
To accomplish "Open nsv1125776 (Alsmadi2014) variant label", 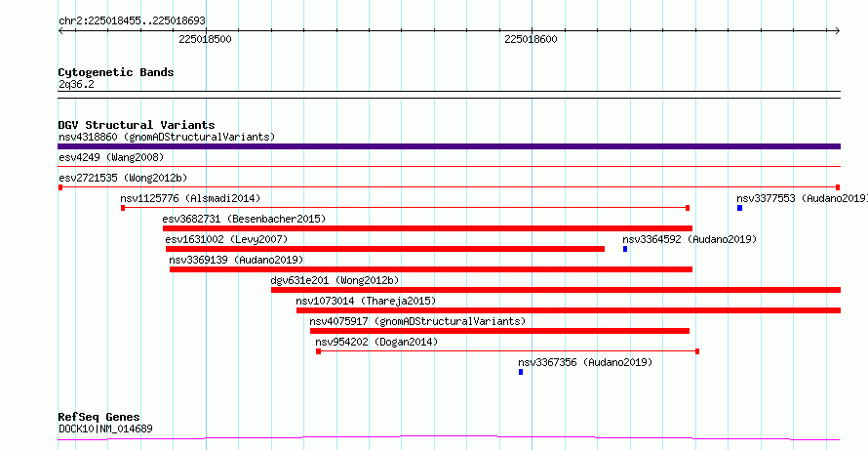I will point(190,198).
